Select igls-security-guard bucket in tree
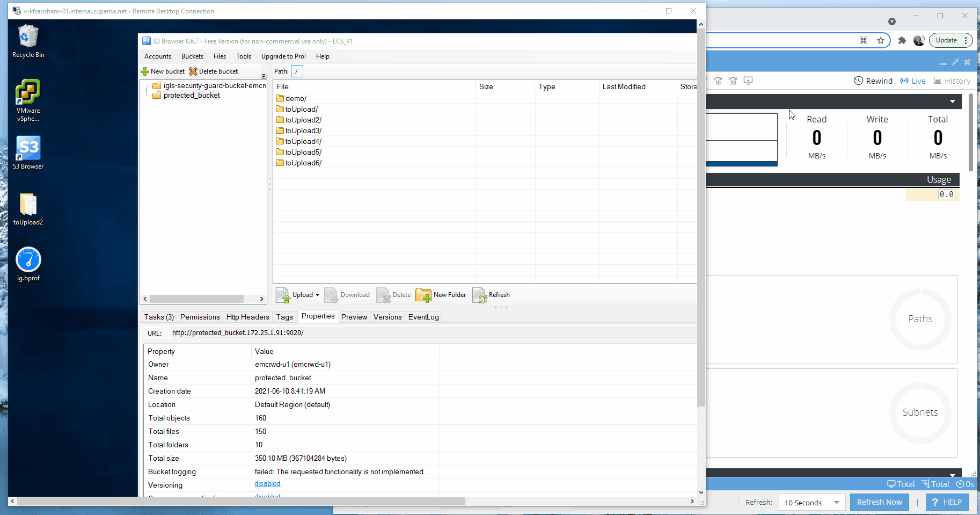Image resolution: width=980 pixels, height=515 pixels. point(210,85)
